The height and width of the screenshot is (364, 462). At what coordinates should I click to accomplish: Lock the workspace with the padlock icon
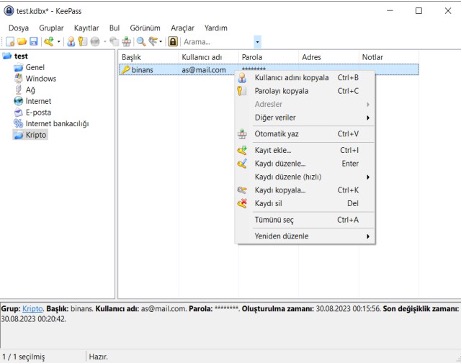coord(173,42)
